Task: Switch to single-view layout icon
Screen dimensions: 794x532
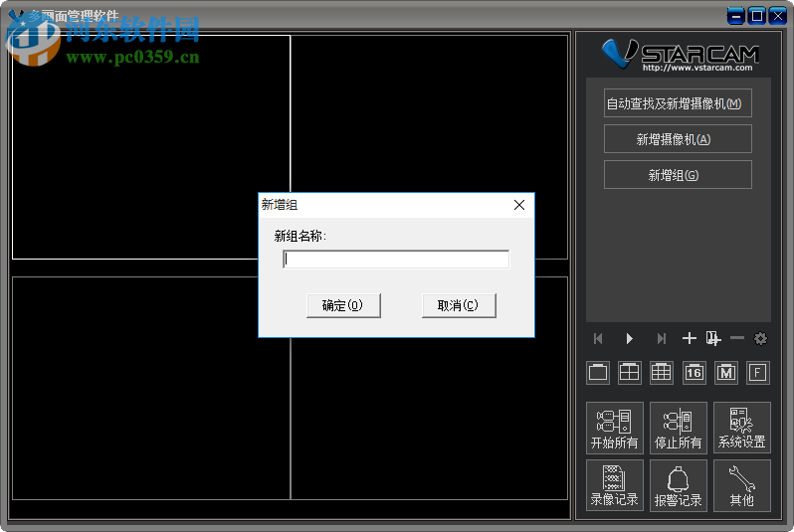Action: [x=598, y=373]
